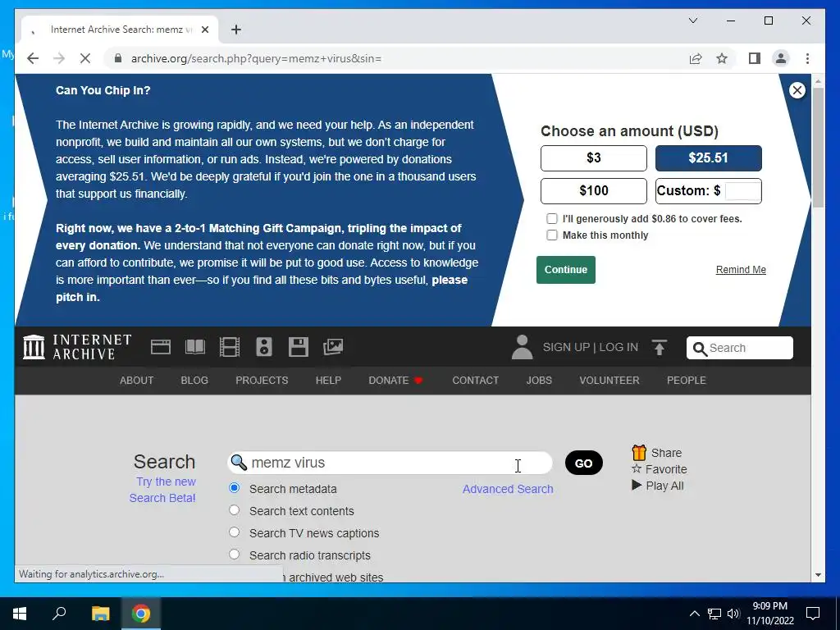
Task: Click the browser back arrow
Action: 33,58
